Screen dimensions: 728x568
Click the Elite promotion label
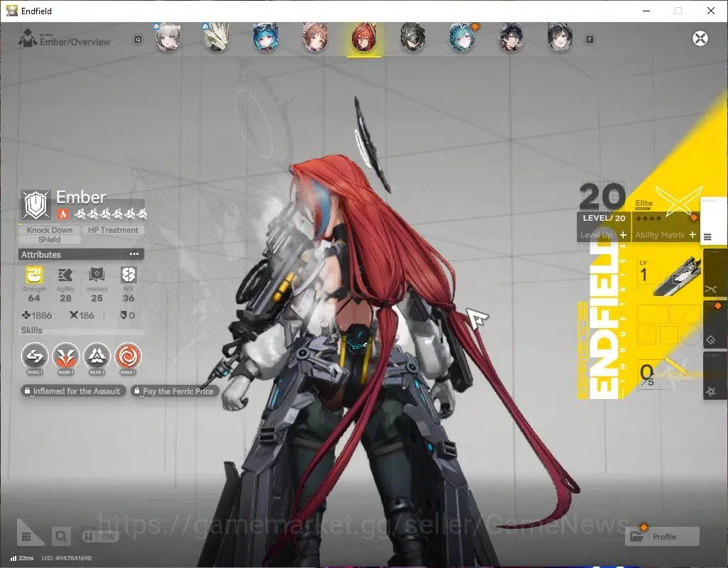click(x=644, y=204)
